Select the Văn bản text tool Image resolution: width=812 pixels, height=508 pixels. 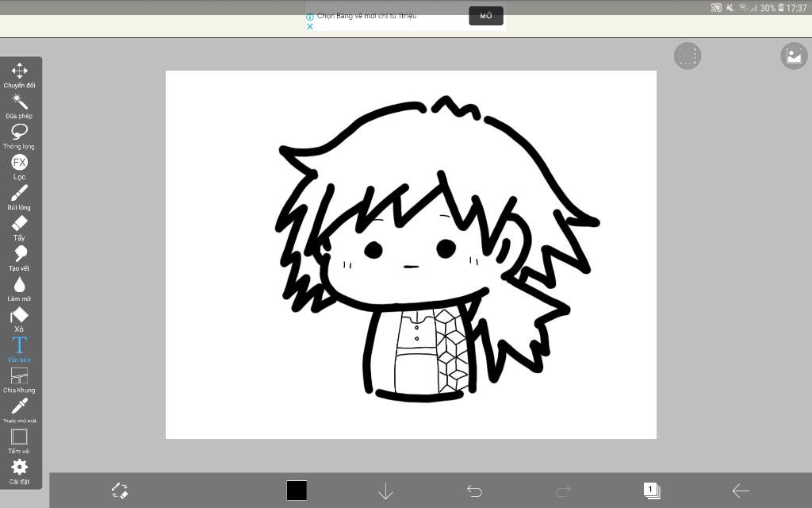19,349
